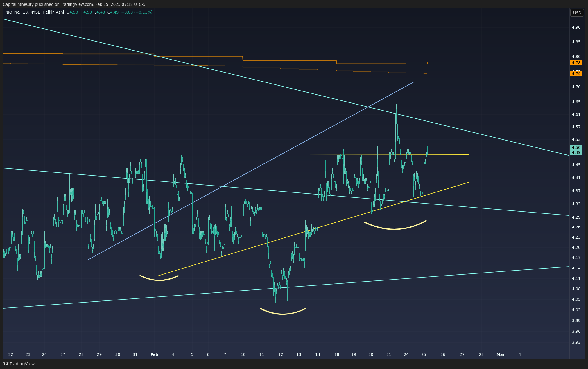Image resolution: width=588 pixels, height=369 pixels.
Task: Click the 4.65 price axis label
Action: tap(576, 102)
